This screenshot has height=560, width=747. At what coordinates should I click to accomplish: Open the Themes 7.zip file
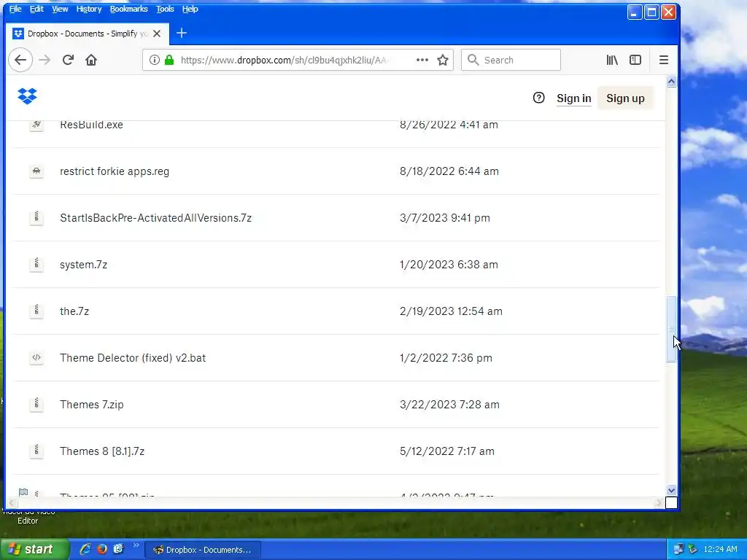tap(91, 405)
